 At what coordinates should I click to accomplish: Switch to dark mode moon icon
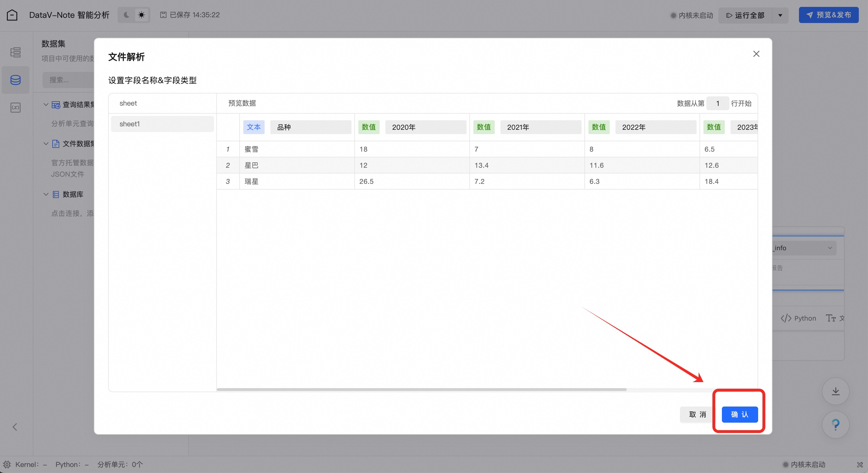[126, 15]
